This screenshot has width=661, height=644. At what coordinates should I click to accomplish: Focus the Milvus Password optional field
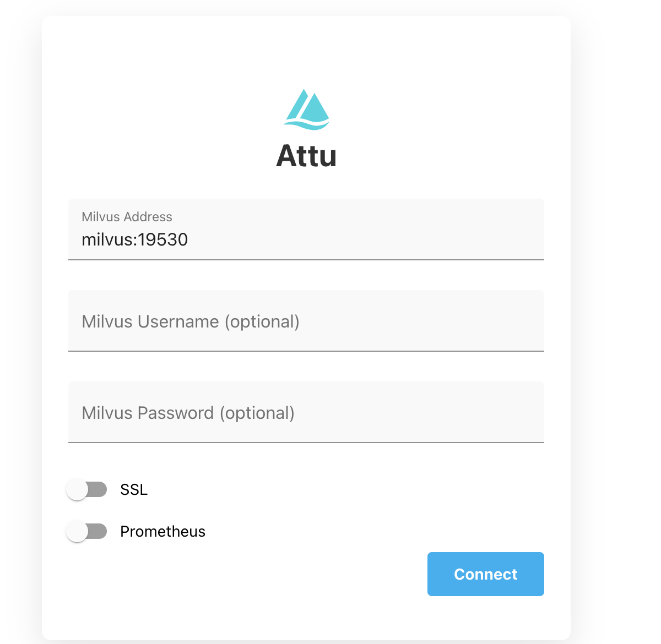[306, 412]
